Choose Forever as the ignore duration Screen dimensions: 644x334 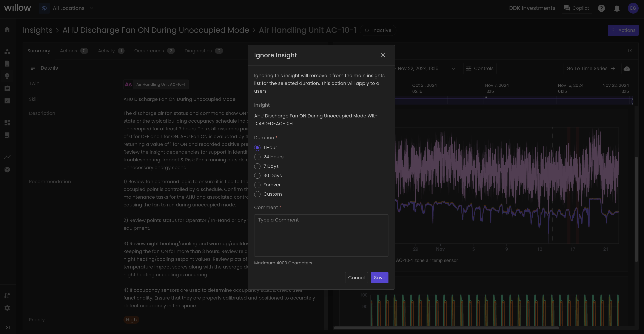click(x=257, y=185)
